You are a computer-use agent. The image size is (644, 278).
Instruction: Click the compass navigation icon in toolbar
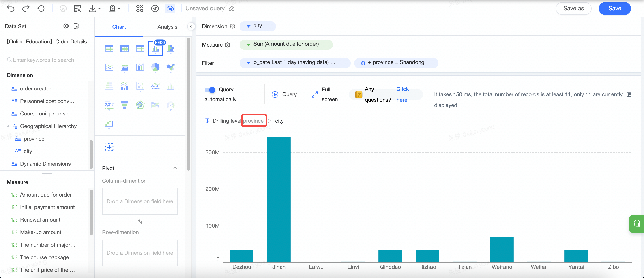pyautogui.click(x=155, y=9)
